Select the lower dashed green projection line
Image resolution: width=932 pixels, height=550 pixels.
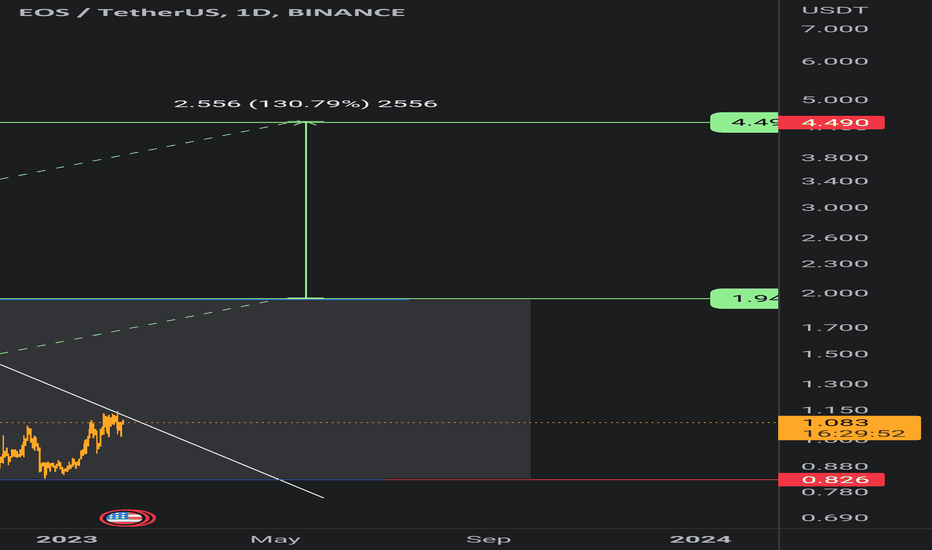pyautogui.click(x=134, y=327)
